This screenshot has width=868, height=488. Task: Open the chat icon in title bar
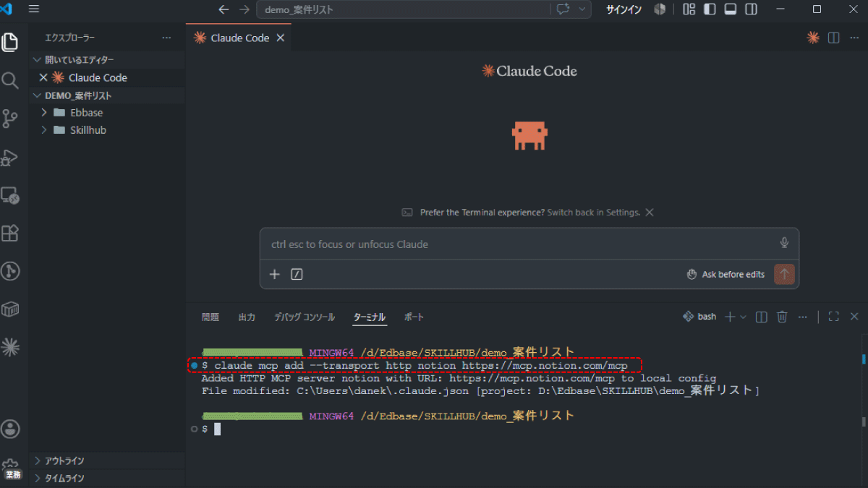point(563,9)
